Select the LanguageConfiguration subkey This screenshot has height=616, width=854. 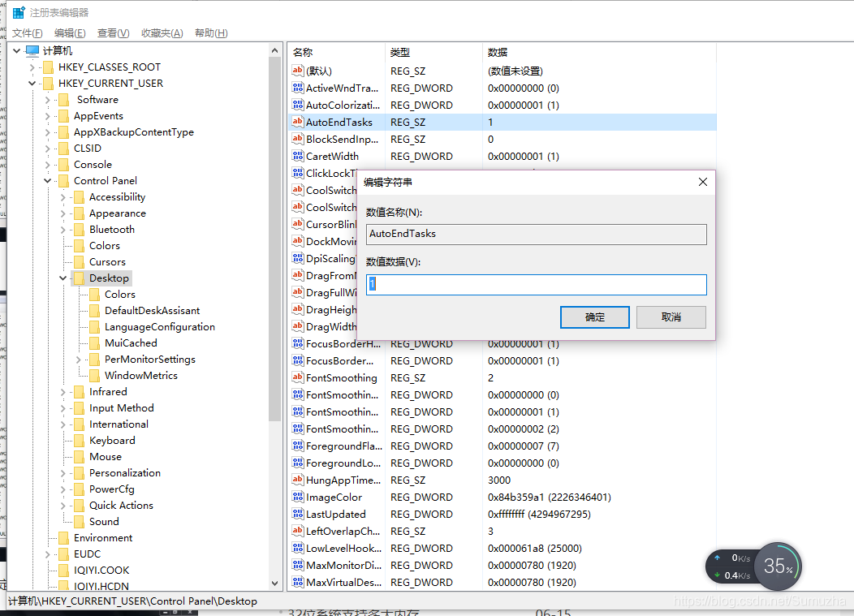coord(160,327)
